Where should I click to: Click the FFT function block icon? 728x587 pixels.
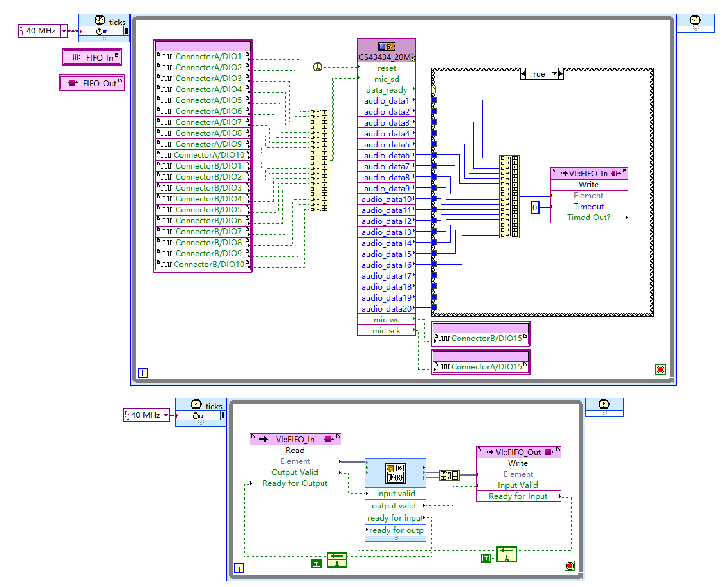point(396,473)
